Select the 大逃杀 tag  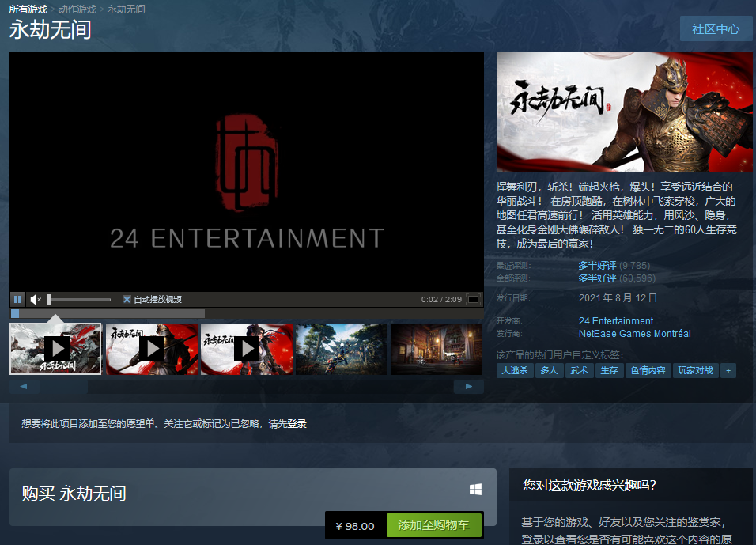point(515,370)
